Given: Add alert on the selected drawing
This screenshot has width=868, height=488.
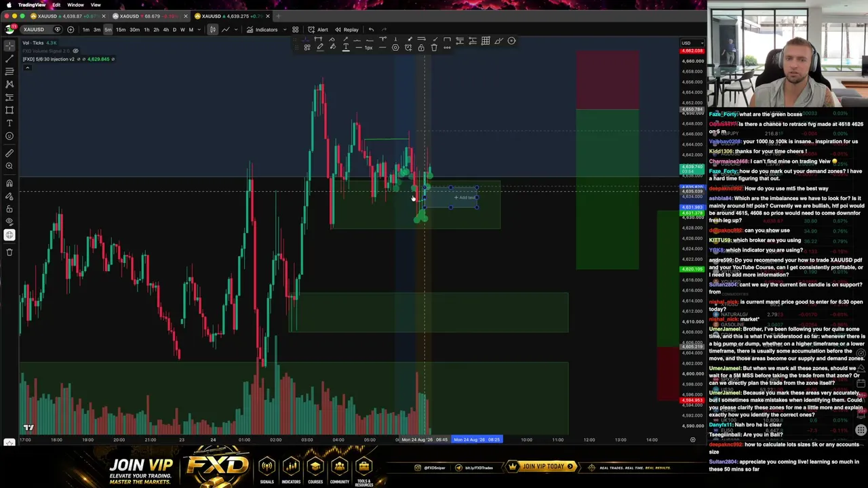Looking at the screenshot, I should point(408,47).
